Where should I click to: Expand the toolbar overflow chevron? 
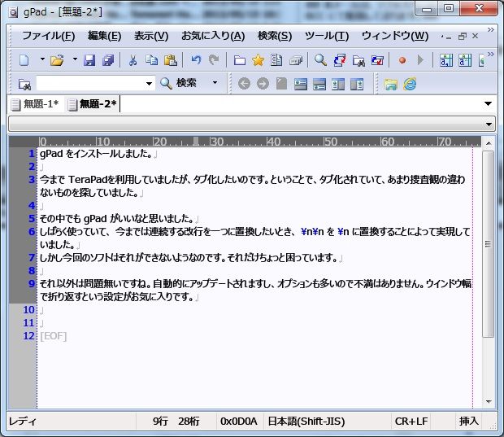pyautogui.click(x=490, y=54)
